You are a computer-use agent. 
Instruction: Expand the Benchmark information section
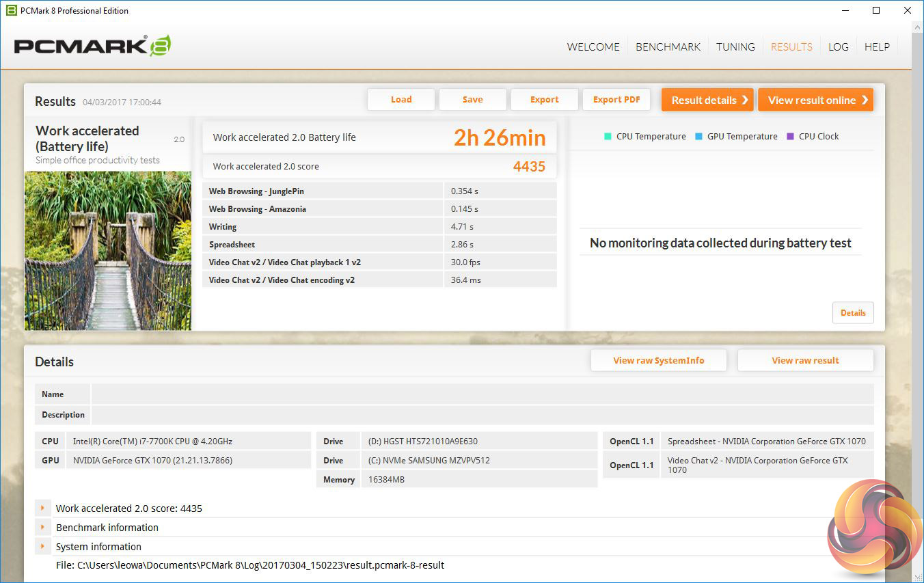click(x=42, y=528)
